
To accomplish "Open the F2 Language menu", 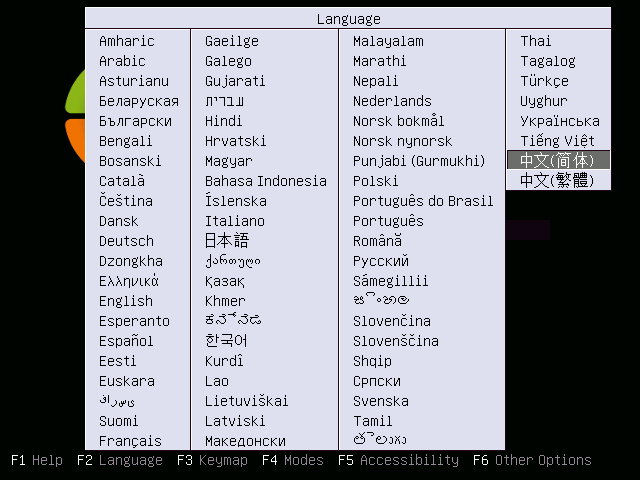I will [120, 460].
